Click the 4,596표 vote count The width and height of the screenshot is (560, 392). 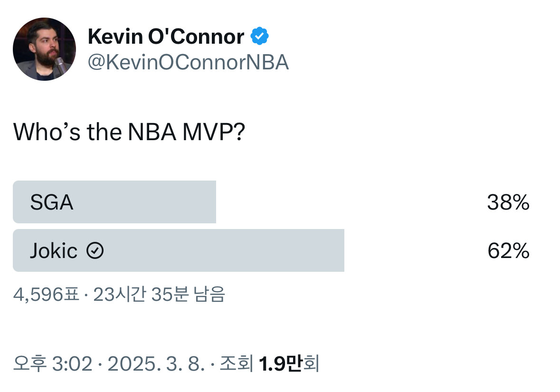tap(46, 295)
